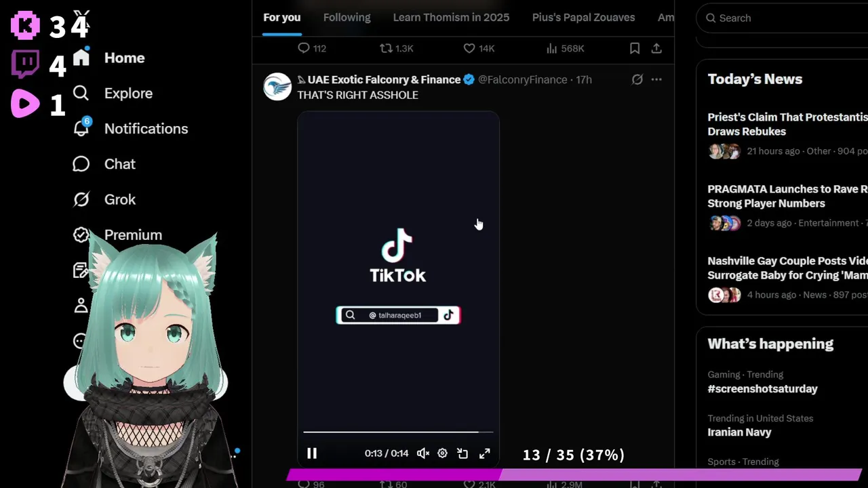Open Pius's Papal Zouaves tab

pyautogui.click(x=584, y=18)
